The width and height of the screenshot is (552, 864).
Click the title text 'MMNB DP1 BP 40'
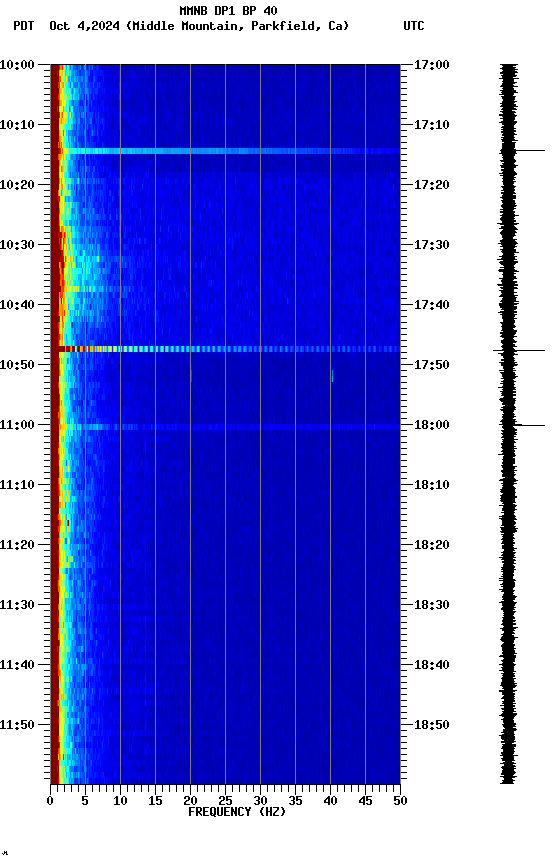point(228,10)
